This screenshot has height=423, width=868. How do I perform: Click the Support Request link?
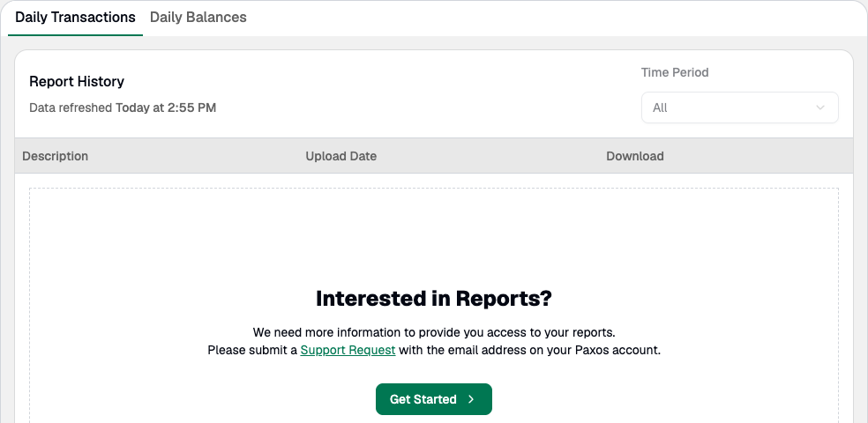point(348,350)
